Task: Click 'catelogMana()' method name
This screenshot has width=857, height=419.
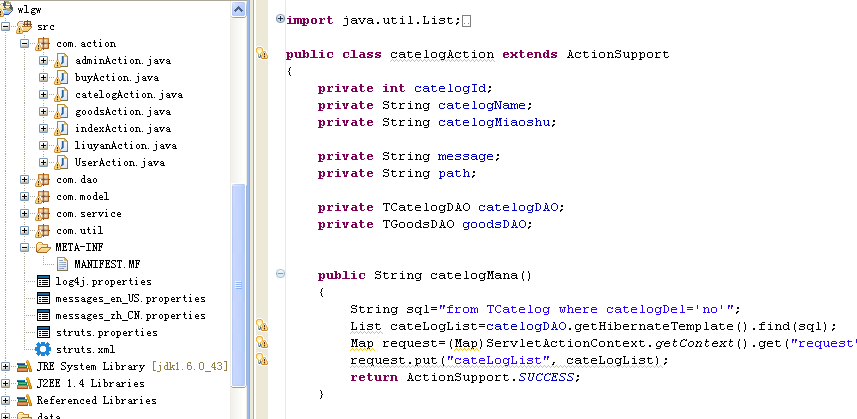Action: pyautogui.click(x=481, y=275)
